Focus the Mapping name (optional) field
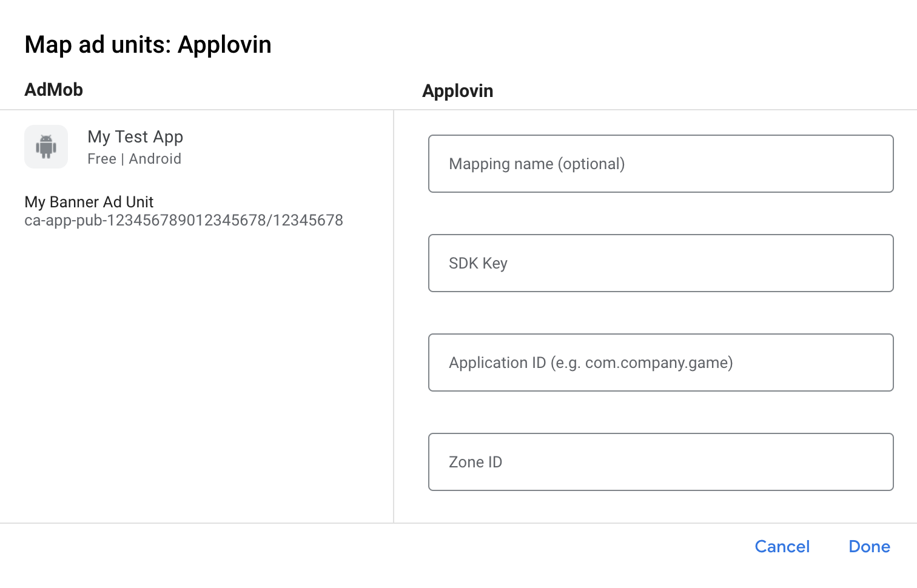 660,164
